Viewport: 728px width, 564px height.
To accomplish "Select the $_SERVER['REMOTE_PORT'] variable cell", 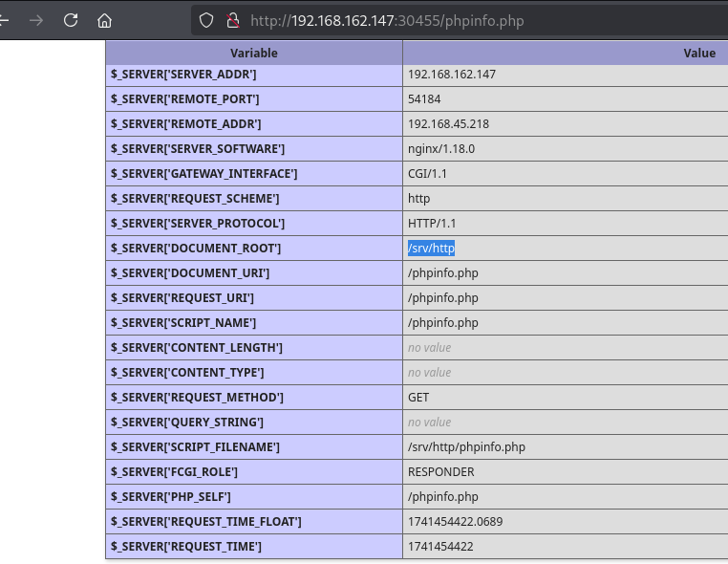I will [x=254, y=99].
